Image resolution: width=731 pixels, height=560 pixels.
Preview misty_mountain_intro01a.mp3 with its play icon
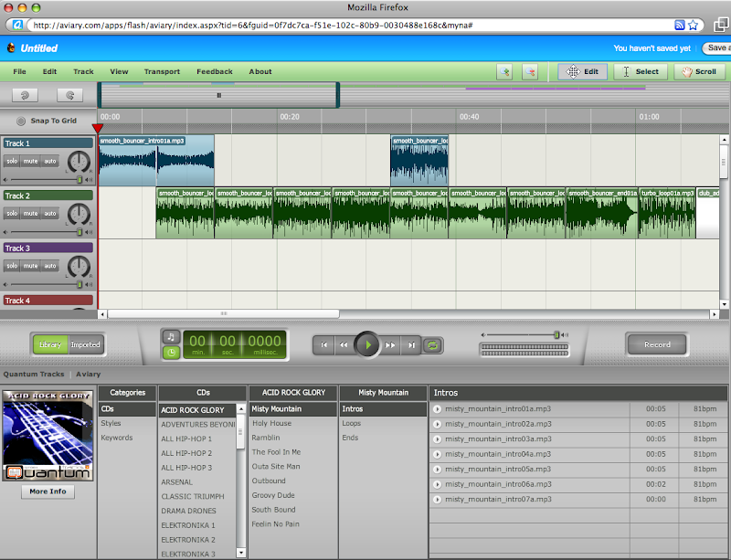point(438,409)
